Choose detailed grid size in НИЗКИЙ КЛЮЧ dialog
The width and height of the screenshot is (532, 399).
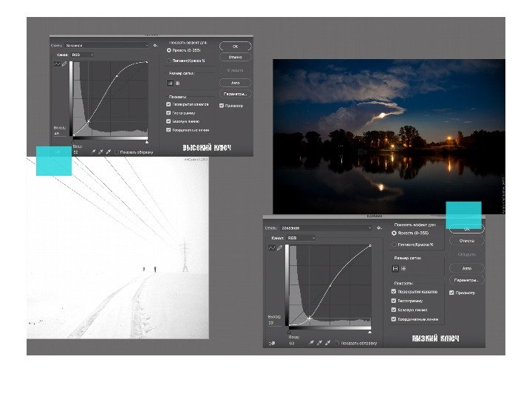[x=403, y=268]
